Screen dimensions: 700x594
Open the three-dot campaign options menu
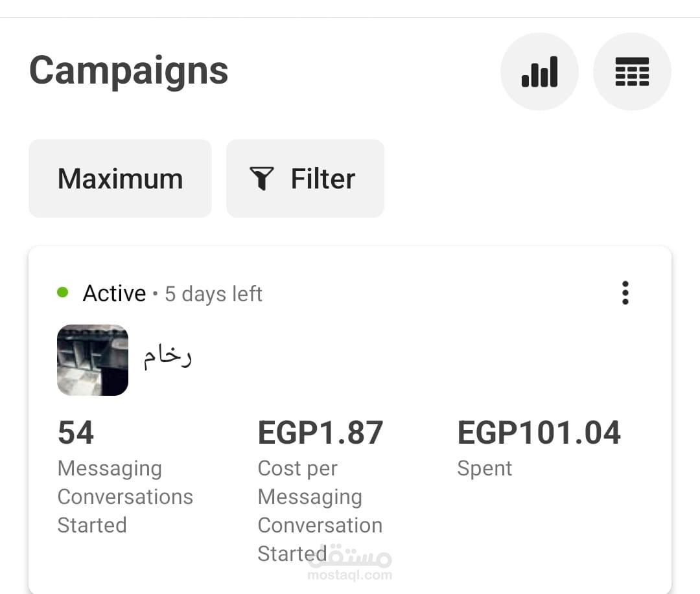click(625, 293)
